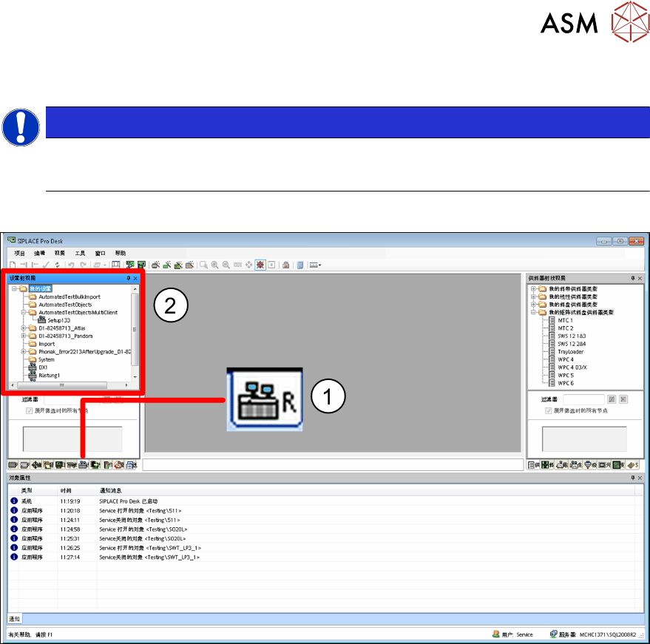This screenshot has width=650, height=644.
Task: Click the Setup tab icon under left panel
Action: [x=84, y=465]
